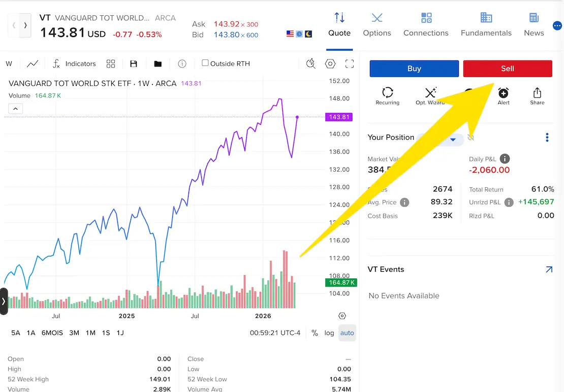Open the Fundamentals tab
Viewport: 564px width, 392px height.
(x=486, y=25)
